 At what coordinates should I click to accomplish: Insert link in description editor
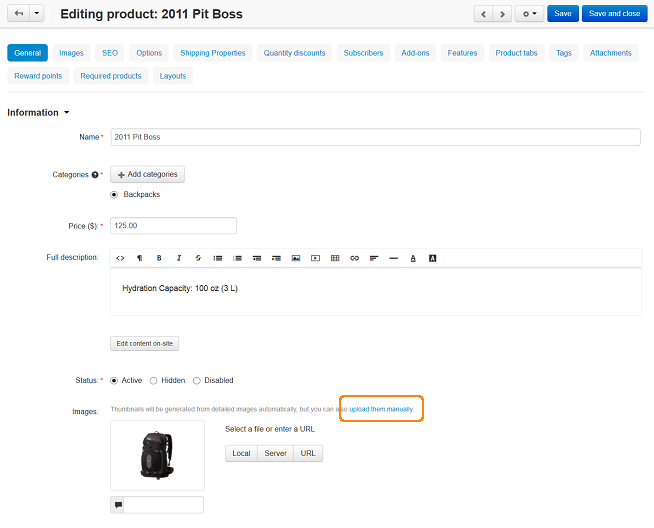pos(355,258)
